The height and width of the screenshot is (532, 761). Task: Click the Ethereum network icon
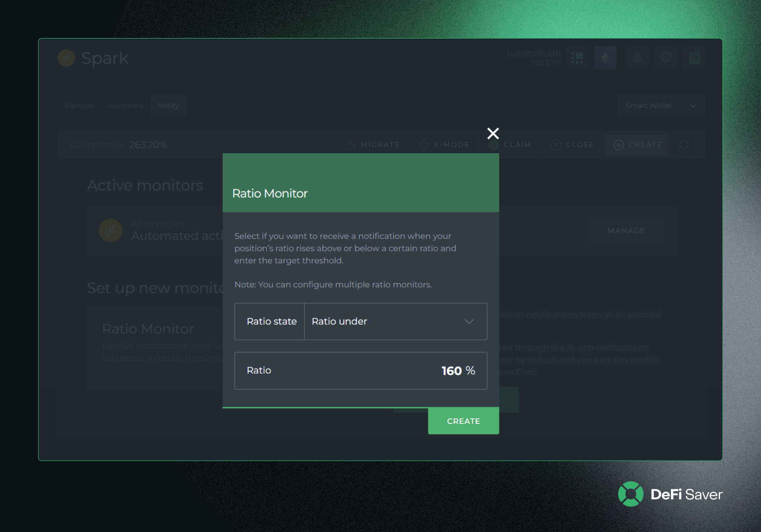tap(605, 58)
